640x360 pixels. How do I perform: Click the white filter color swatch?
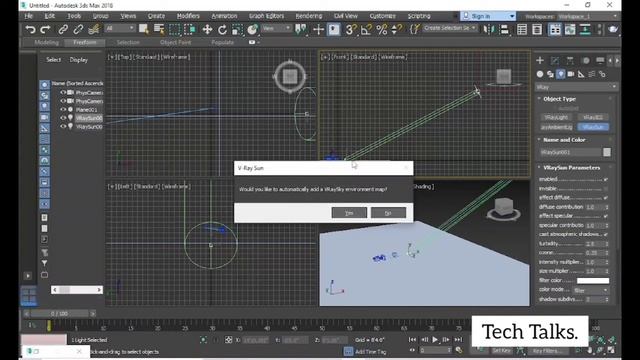click(593, 280)
